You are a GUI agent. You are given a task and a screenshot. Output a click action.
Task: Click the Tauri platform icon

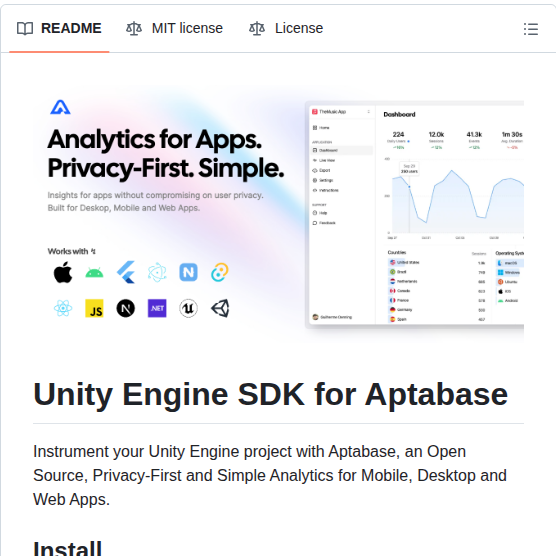point(220,272)
